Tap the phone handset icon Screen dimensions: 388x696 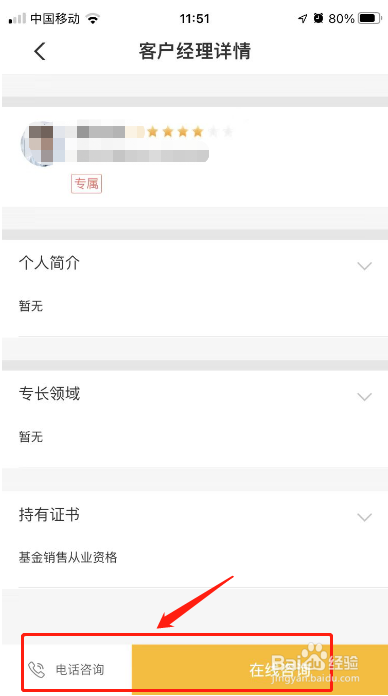point(36,669)
